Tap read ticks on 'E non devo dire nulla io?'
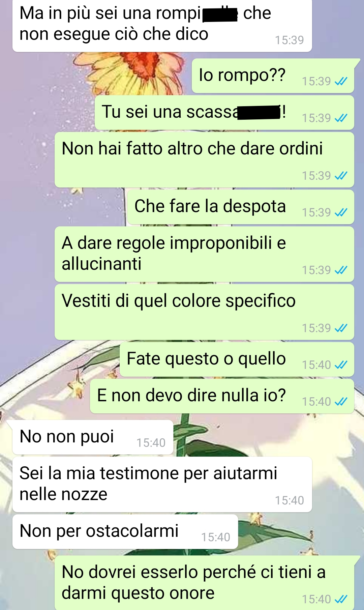 coord(341,402)
